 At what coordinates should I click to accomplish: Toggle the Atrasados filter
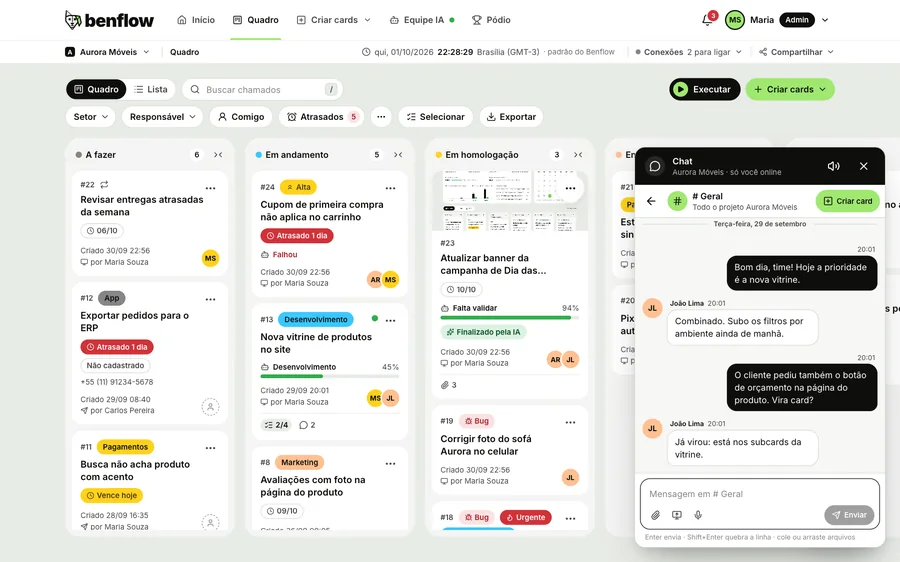coord(321,117)
